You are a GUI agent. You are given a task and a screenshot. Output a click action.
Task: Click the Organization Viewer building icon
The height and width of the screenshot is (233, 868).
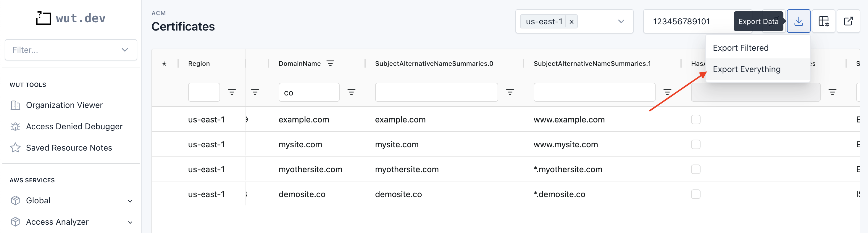point(15,105)
